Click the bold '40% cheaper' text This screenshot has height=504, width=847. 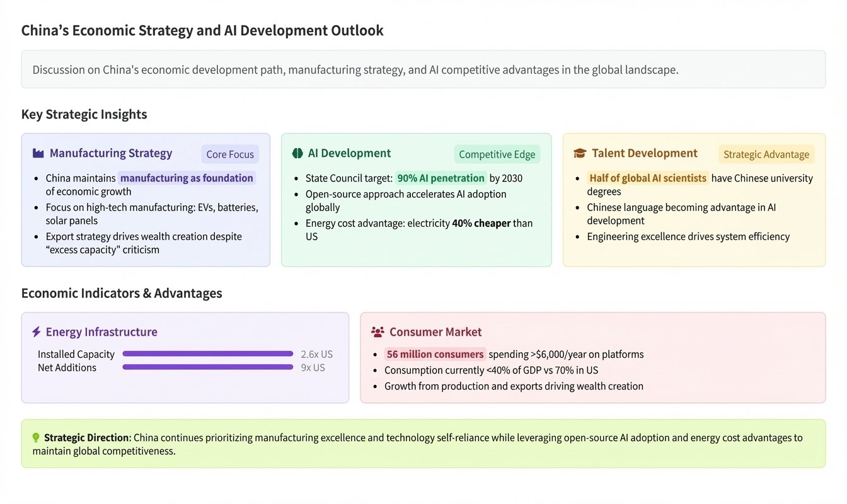[x=481, y=223]
